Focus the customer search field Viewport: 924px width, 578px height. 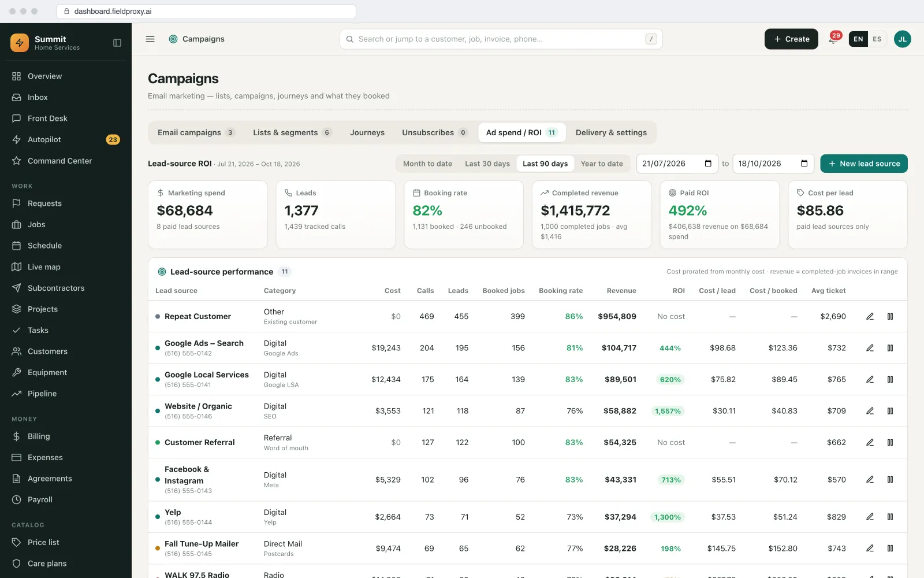point(501,39)
